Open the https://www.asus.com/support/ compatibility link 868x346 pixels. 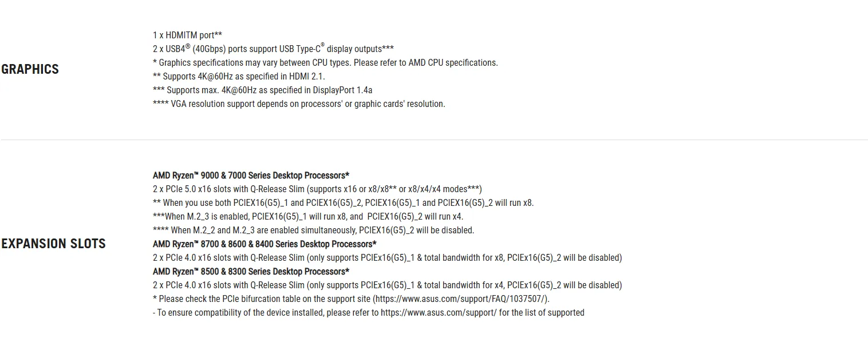439,313
